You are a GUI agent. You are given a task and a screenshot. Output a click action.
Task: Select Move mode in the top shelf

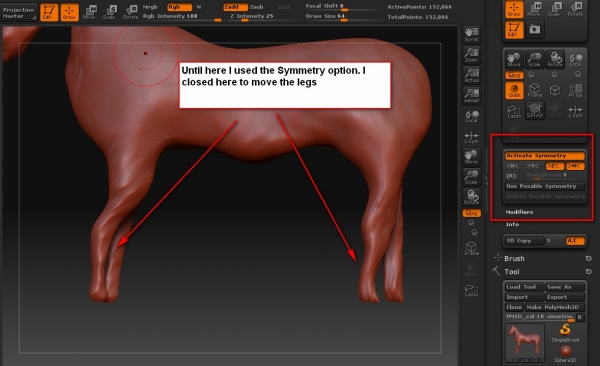pos(90,12)
